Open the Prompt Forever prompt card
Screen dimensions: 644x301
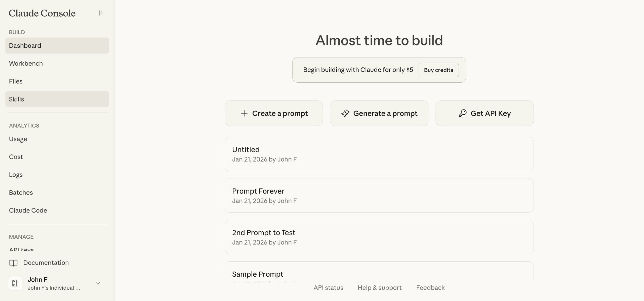pos(379,195)
